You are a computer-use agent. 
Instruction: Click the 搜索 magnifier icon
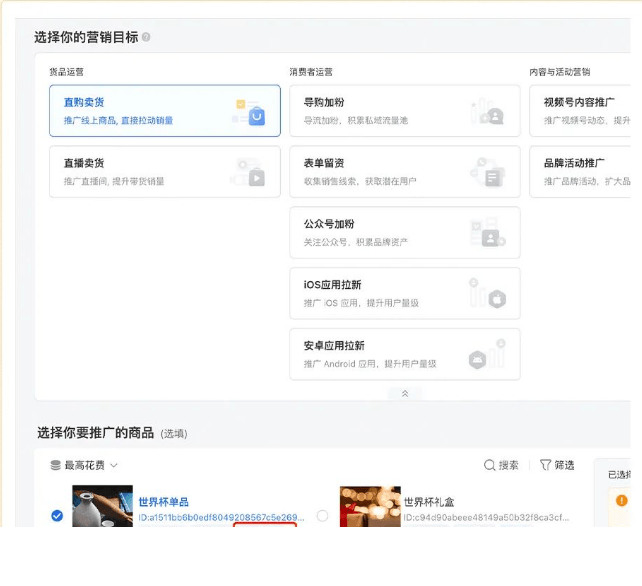pos(489,465)
